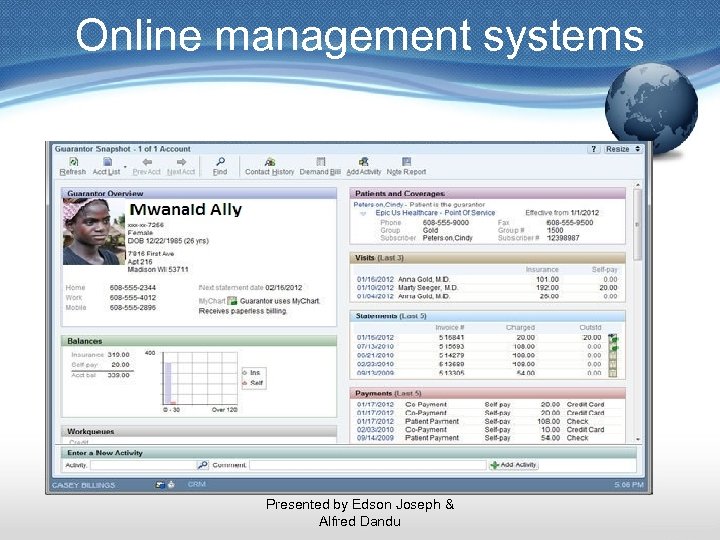Click the vertical scrollbar thumb
This screenshot has width=720, height=540.
pyautogui.click(x=637, y=225)
